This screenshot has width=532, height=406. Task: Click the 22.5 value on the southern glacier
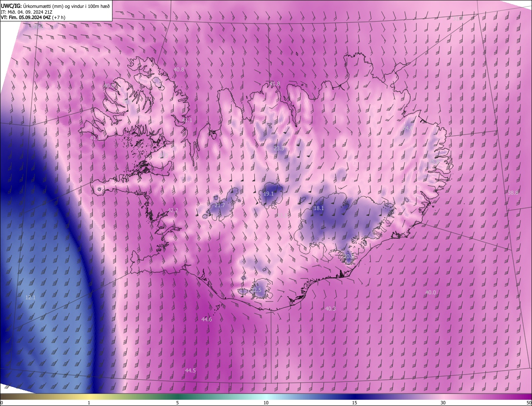256,290
